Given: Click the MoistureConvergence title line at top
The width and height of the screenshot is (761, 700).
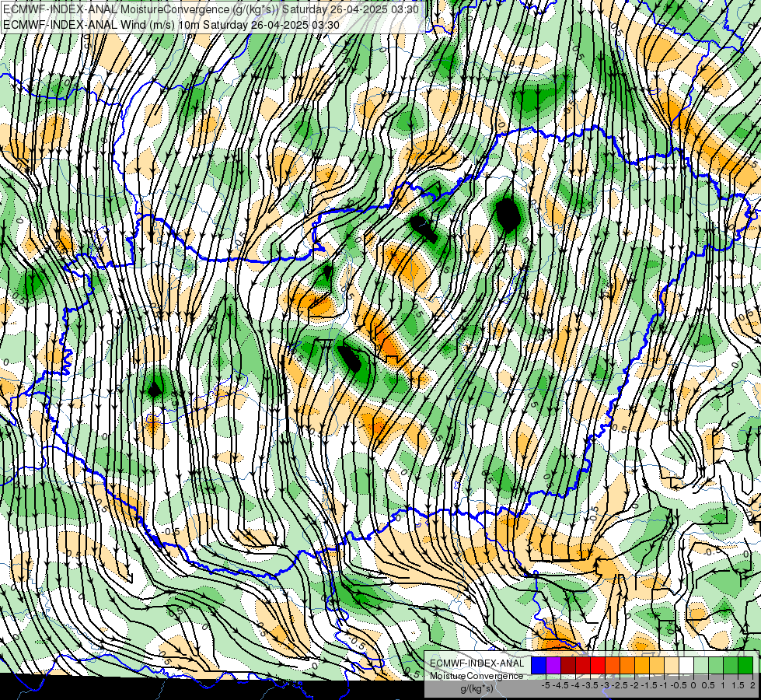Looking at the screenshot, I should click(x=211, y=9).
